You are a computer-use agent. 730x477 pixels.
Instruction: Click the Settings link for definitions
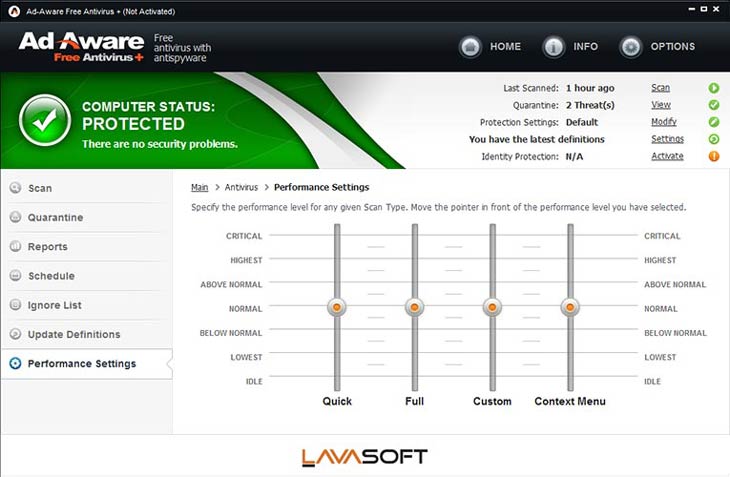click(x=667, y=139)
